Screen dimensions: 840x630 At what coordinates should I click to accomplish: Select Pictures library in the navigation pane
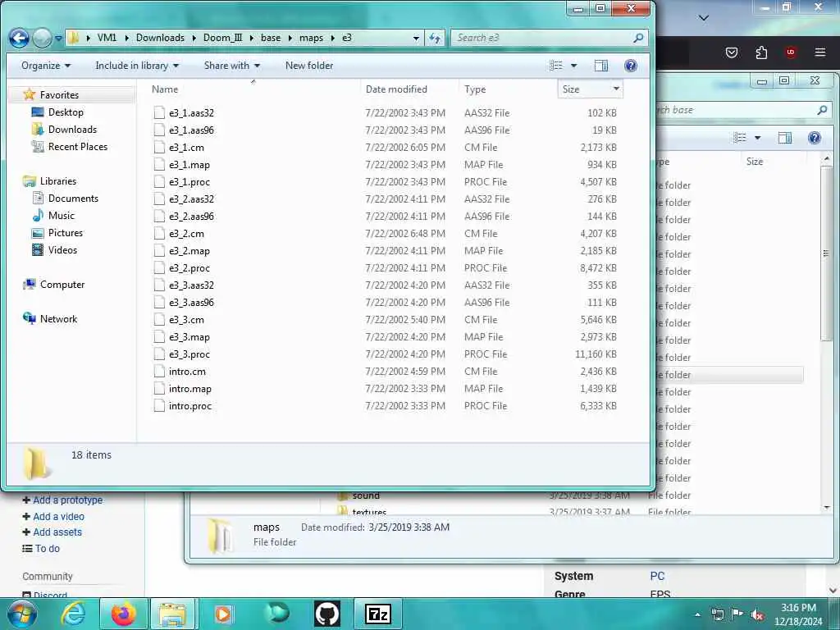[66, 232]
